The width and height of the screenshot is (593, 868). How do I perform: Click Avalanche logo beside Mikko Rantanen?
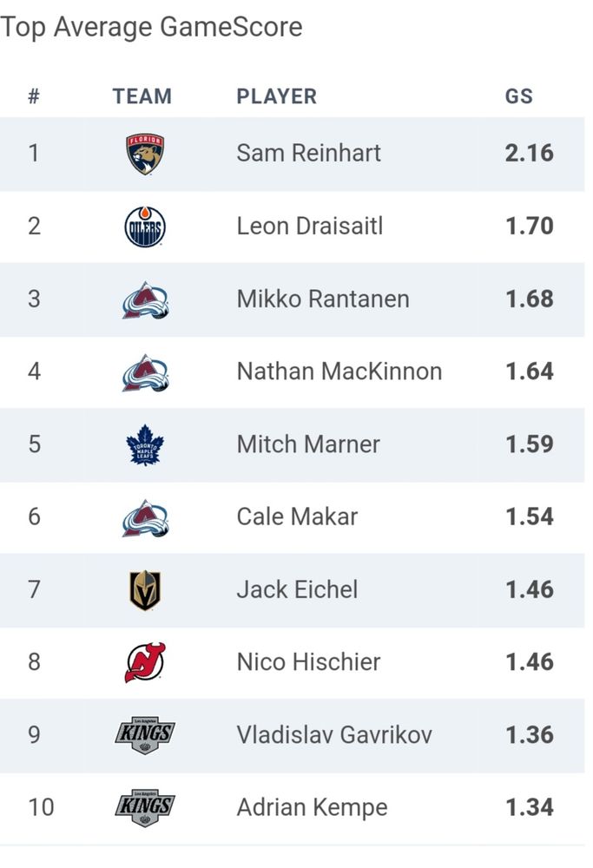point(145,300)
